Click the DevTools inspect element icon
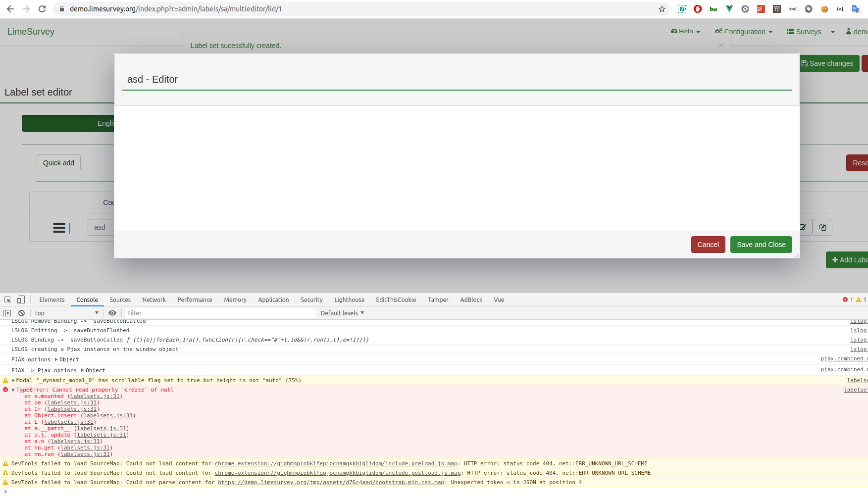The image size is (868, 498). [8, 300]
